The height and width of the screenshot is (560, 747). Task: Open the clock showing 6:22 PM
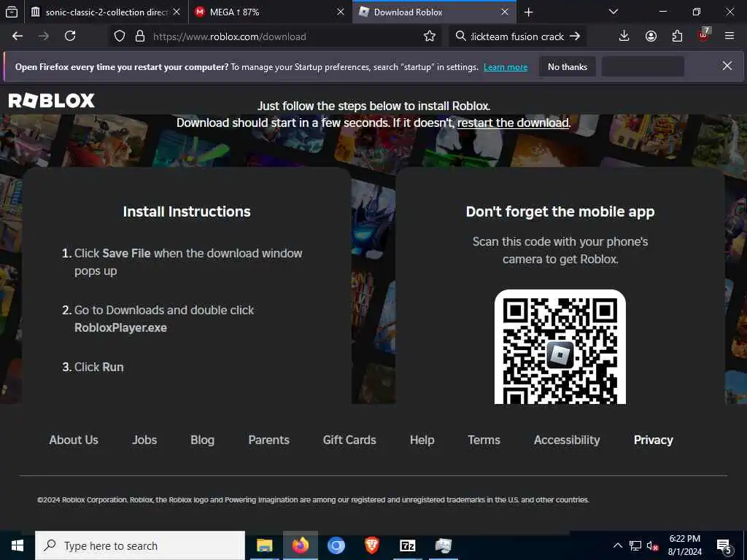684,545
